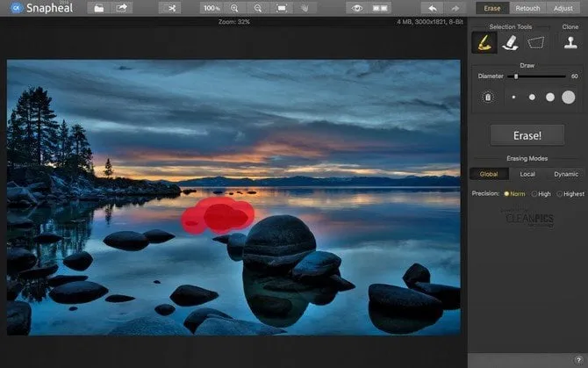Click the zoom in magnifier
The height and width of the screenshot is (368, 588).
[x=234, y=8]
